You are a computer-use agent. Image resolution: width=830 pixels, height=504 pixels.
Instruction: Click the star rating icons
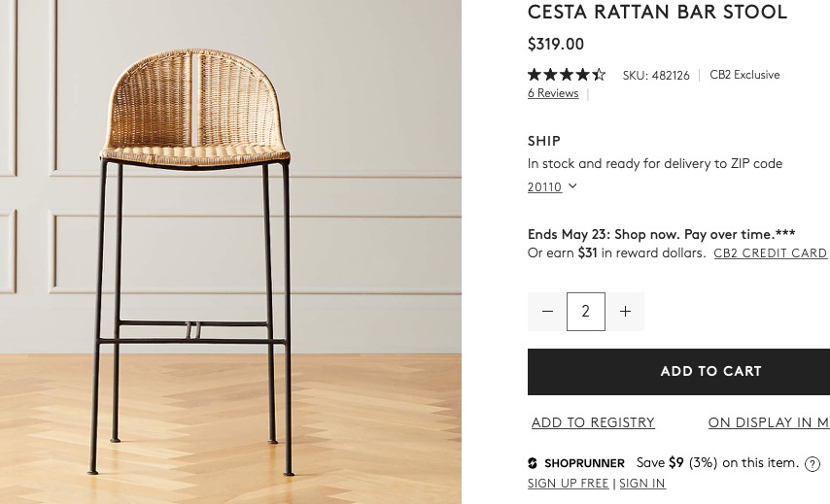pyautogui.click(x=567, y=75)
